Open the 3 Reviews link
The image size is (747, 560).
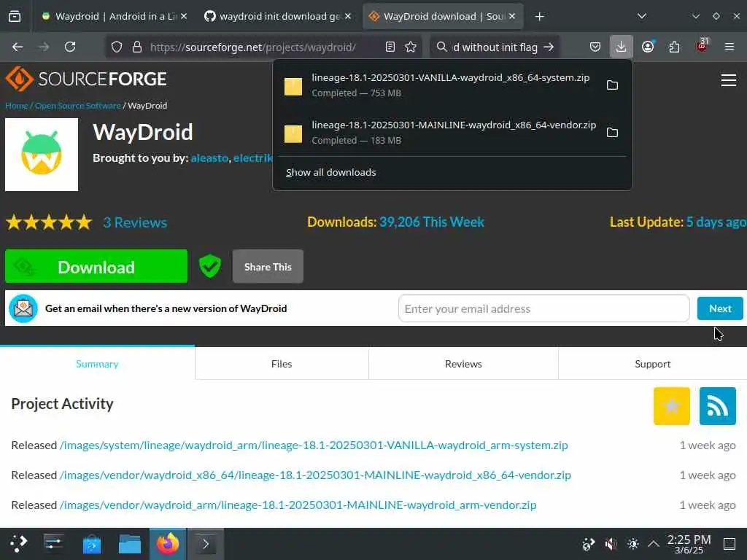point(135,222)
